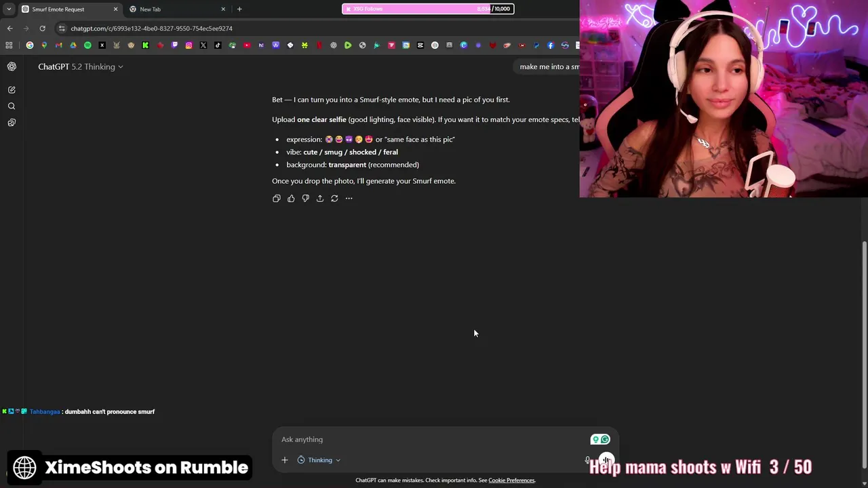This screenshot has height=488, width=868.
Task: Click the streamer webcam overlay
Action: 724,99
